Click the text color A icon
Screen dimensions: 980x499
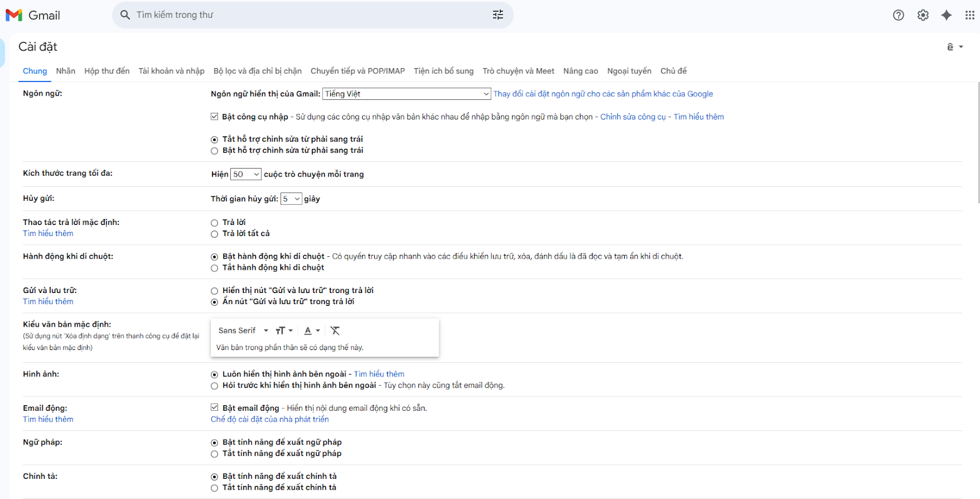pyautogui.click(x=307, y=330)
